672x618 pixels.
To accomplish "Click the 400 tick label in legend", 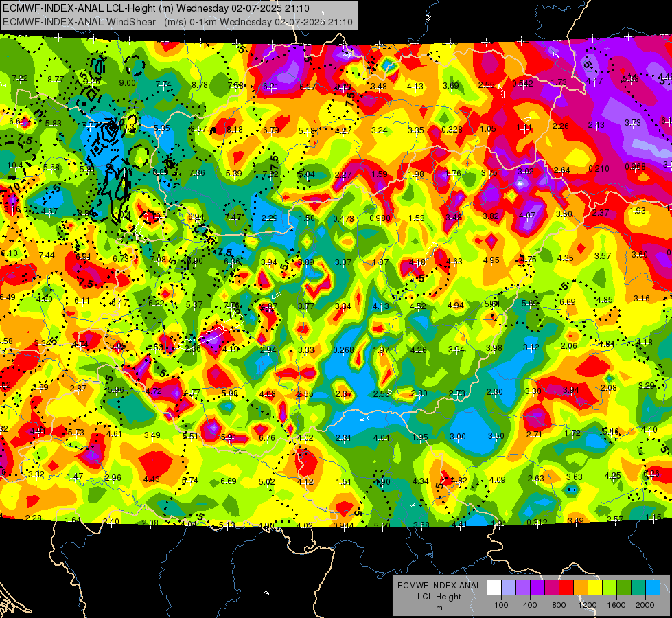I will [530, 605].
